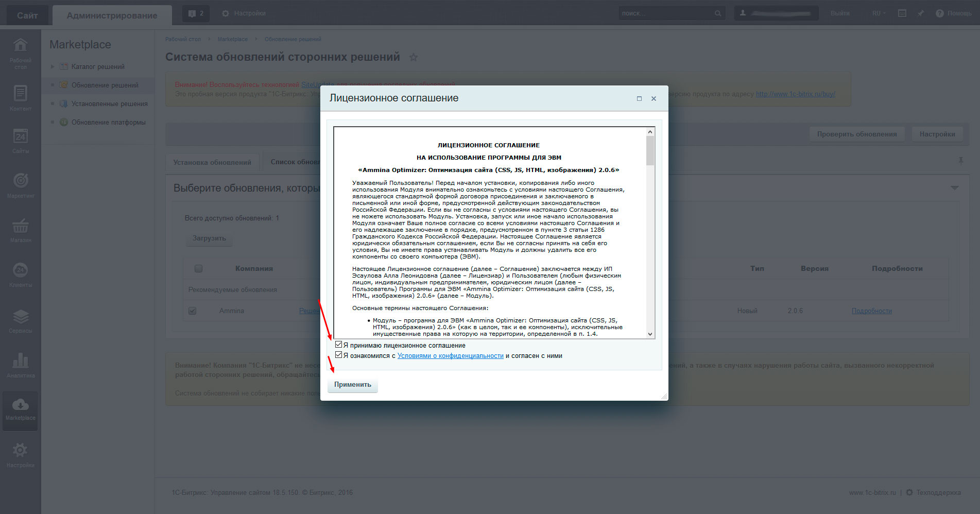Select Обновление решений menu item
The image size is (980, 514).
click(x=105, y=85)
